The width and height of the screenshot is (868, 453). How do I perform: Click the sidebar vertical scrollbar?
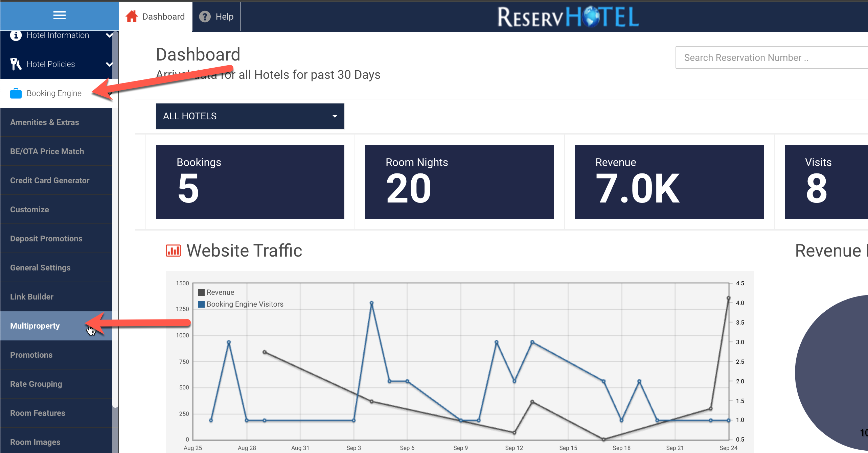tap(115, 220)
